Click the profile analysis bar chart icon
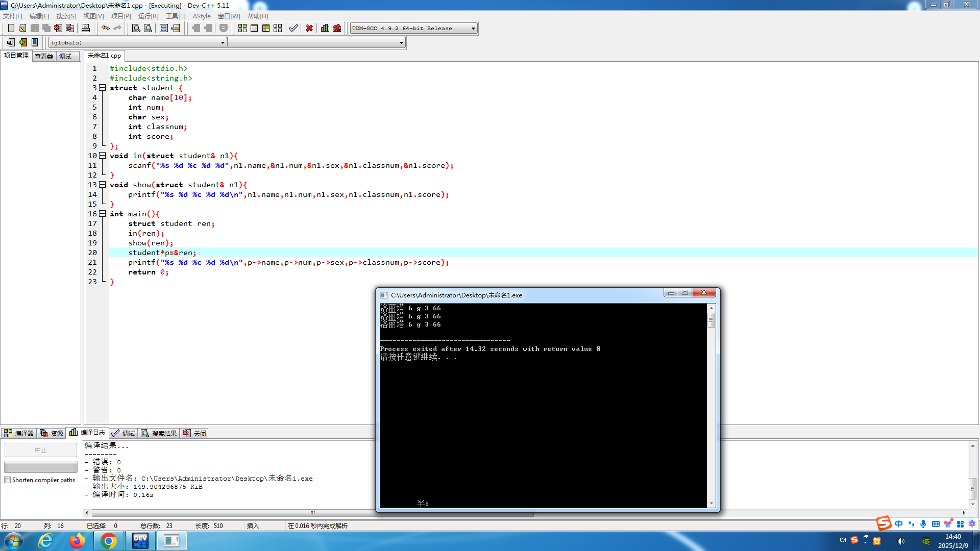This screenshot has width=980, height=551. click(x=325, y=28)
